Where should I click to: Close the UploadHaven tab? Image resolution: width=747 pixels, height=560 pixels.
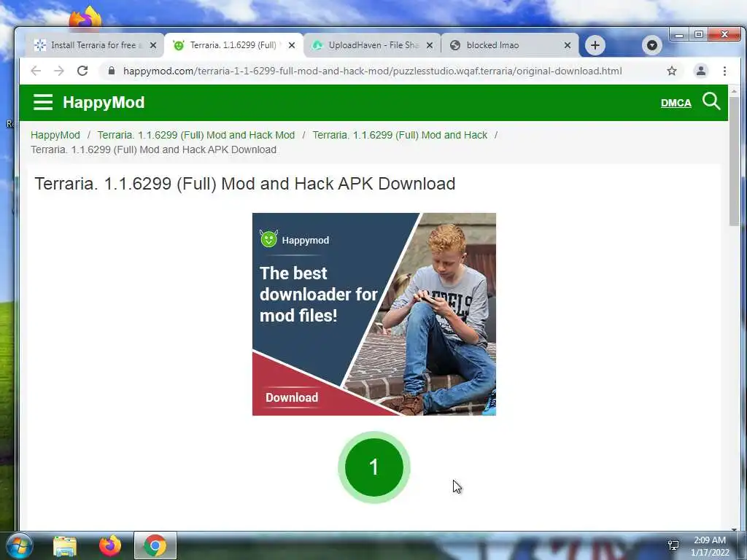tap(429, 45)
